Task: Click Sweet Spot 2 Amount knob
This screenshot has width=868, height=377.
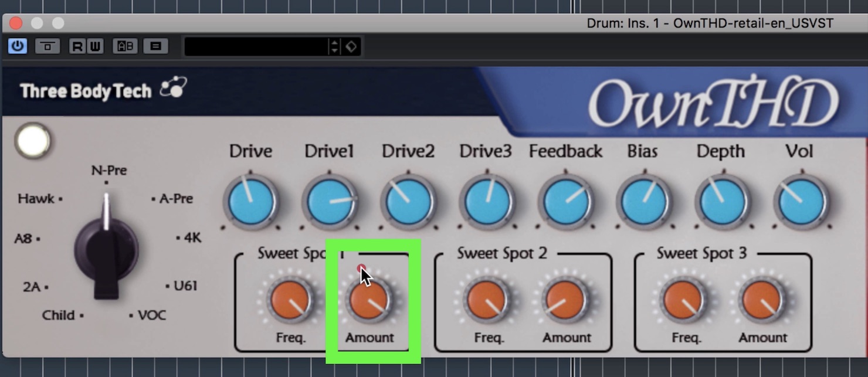Action: 566,300
